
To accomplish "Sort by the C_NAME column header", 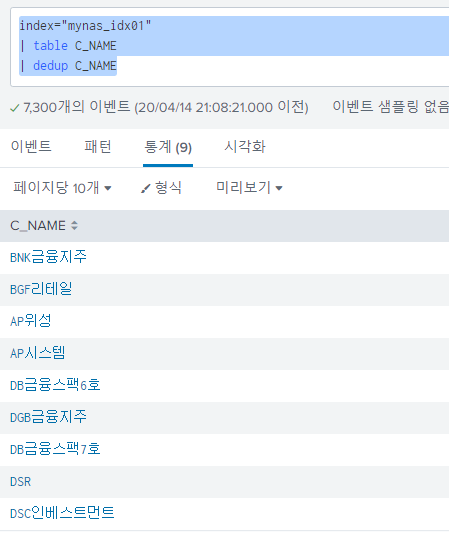I will click(44, 226).
